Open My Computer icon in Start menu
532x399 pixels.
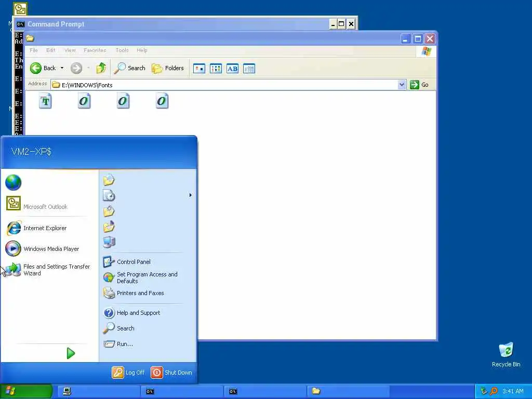(109, 242)
